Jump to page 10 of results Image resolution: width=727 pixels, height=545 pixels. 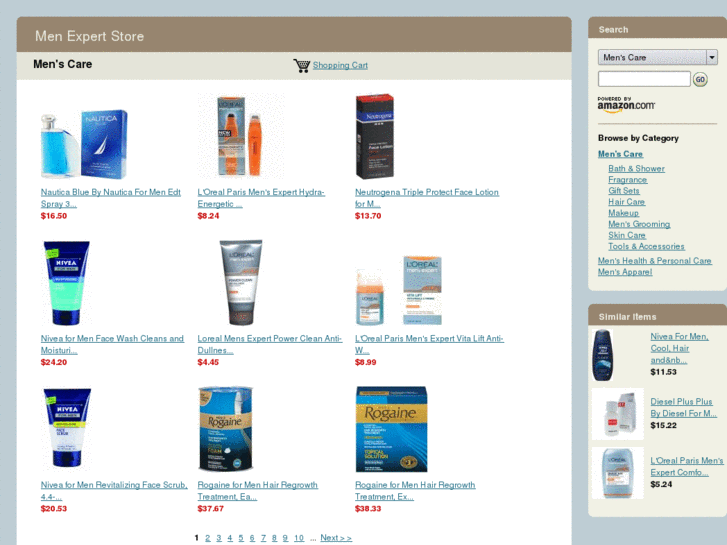coord(299,538)
